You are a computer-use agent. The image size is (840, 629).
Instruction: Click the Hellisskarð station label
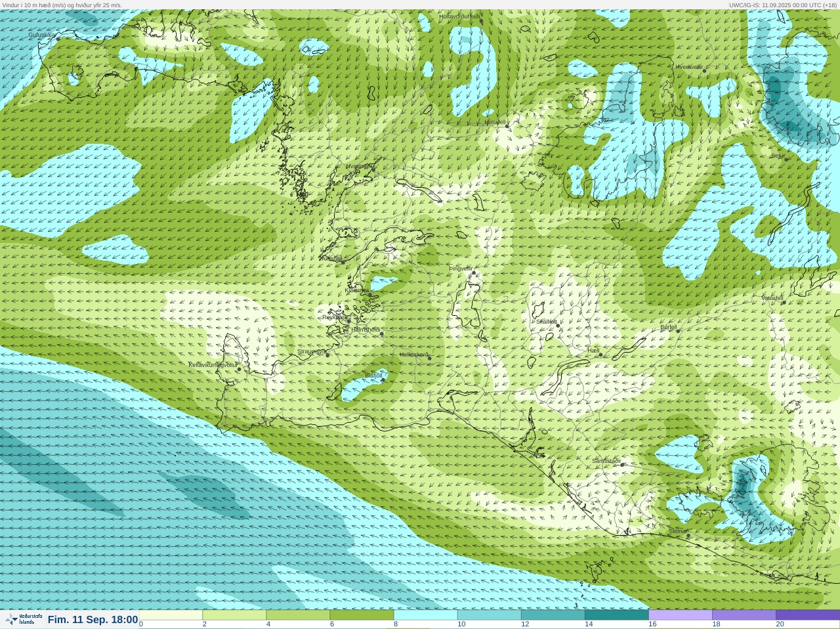(413, 355)
